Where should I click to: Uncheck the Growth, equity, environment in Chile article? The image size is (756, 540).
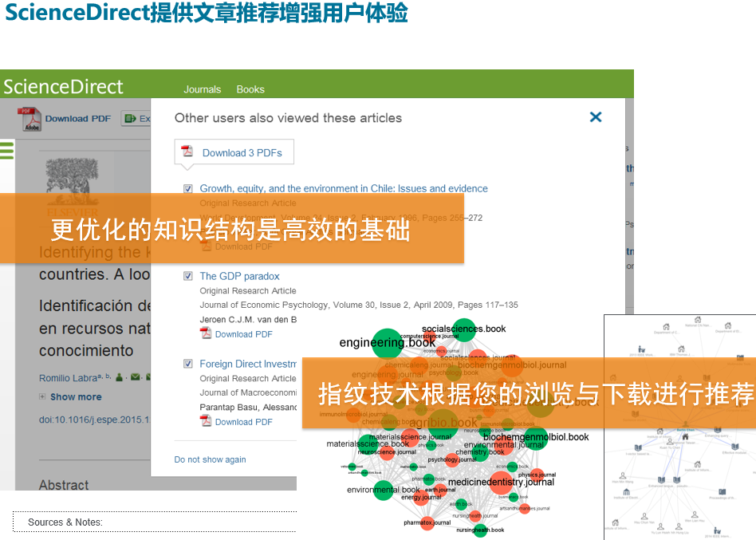(188, 188)
